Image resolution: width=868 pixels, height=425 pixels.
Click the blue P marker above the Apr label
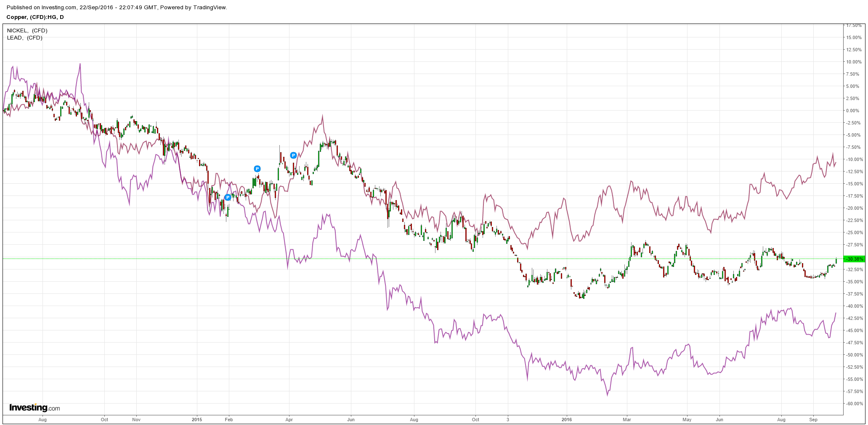coord(294,155)
